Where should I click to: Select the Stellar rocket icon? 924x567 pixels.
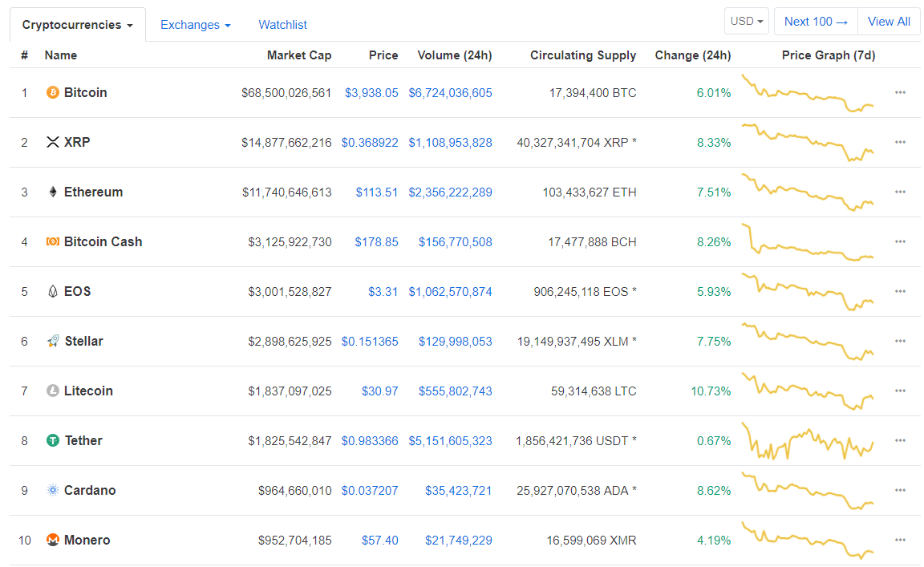tap(51, 341)
